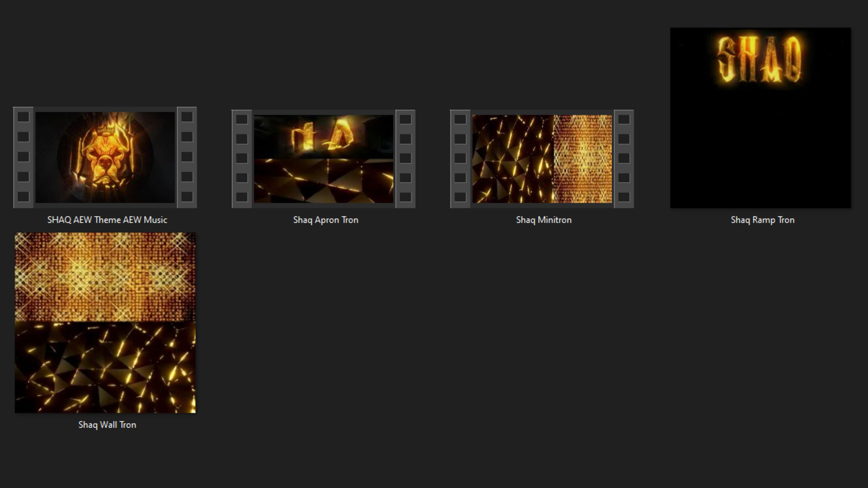Click the 'Shaq Apron Tron' file name
The image size is (868, 488).
tap(325, 220)
